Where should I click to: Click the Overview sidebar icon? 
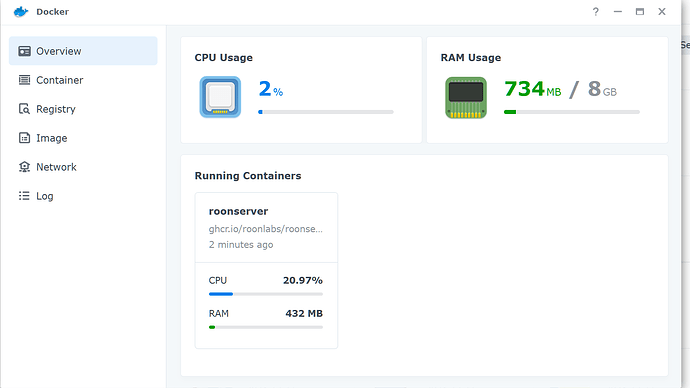[24, 51]
